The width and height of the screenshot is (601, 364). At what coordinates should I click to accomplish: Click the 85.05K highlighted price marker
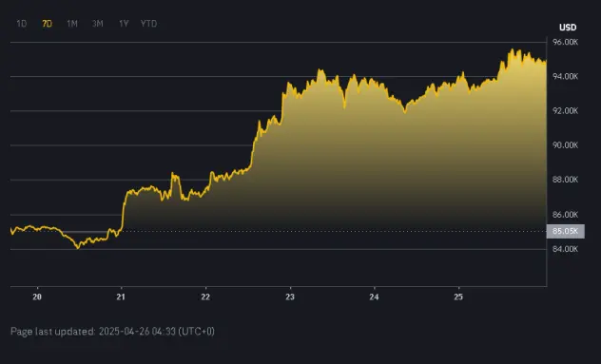point(566,232)
